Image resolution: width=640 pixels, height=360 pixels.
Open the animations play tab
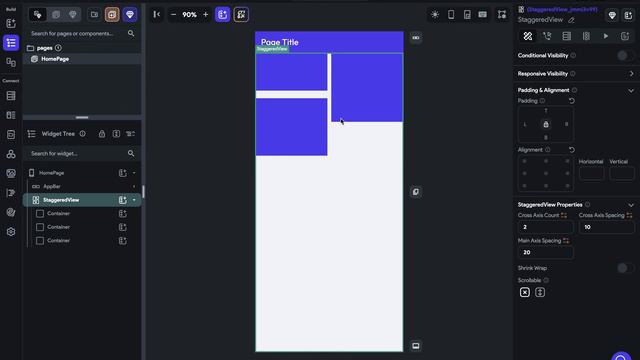click(606, 36)
